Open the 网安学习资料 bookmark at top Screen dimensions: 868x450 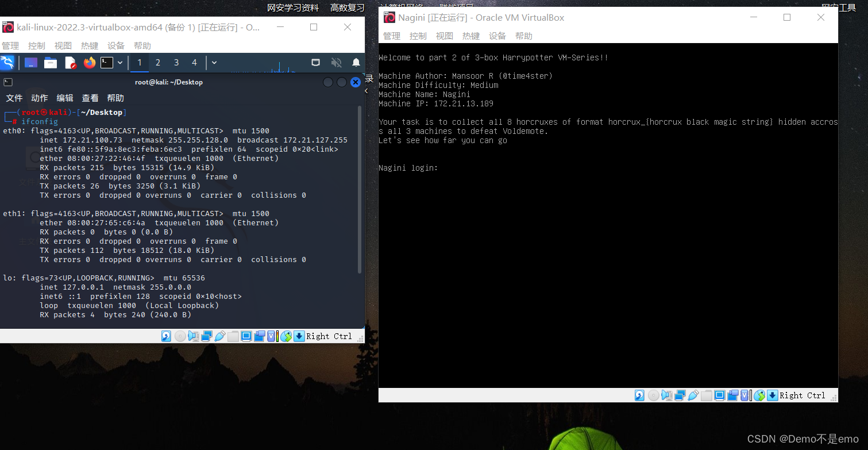[293, 7]
